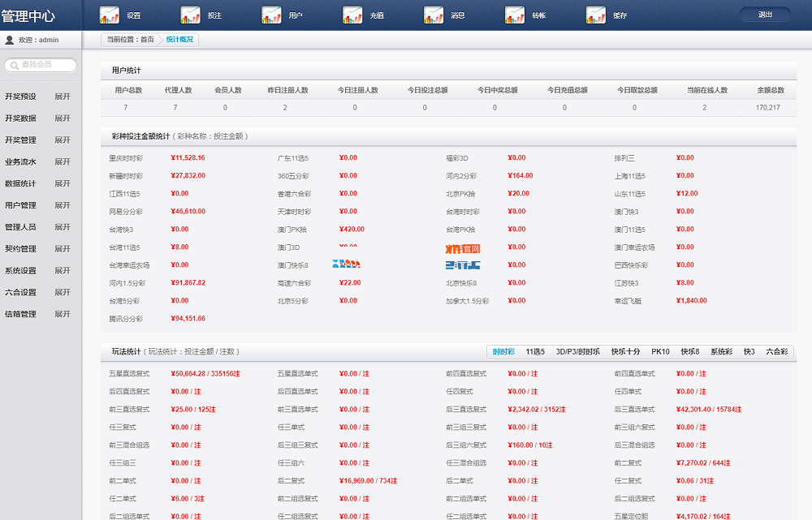Expand the 开奖预设 sidebar section
The height and width of the screenshot is (520, 812).
63,97
